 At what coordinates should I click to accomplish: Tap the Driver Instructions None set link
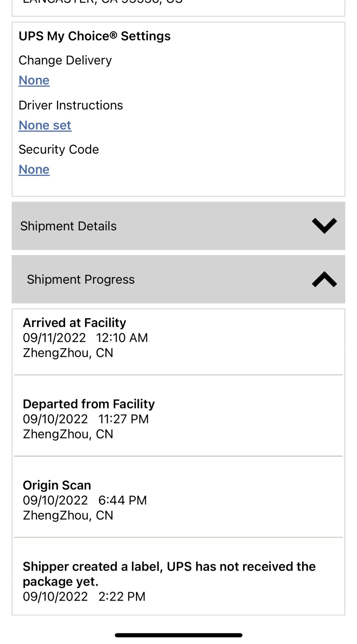pyautogui.click(x=45, y=125)
